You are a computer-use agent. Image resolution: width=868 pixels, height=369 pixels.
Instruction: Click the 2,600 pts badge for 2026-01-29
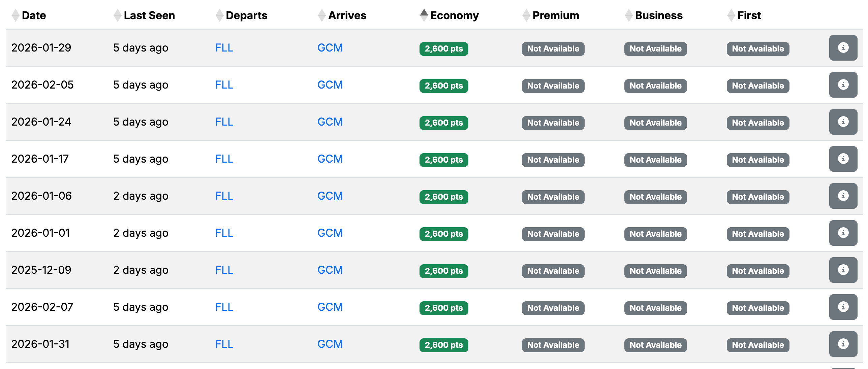tap(443, 49)
